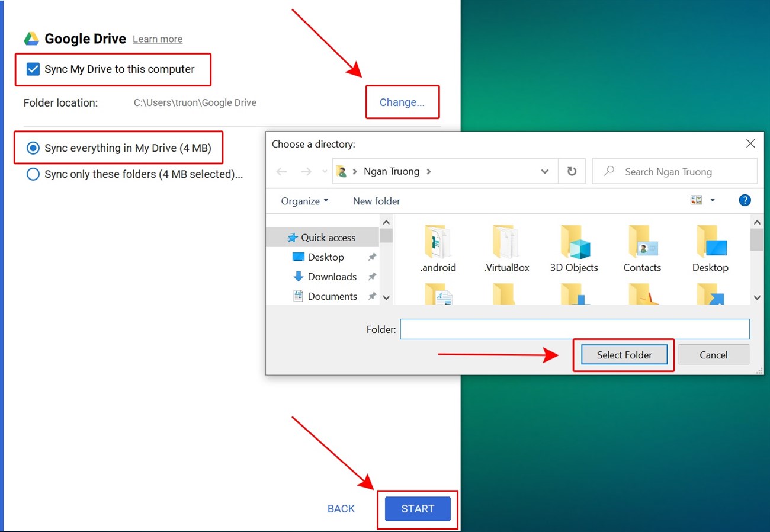Viewport: 770px width, 532px height.
Task: Click the back navigation arrow in dialog
Action: click(281, 172)
